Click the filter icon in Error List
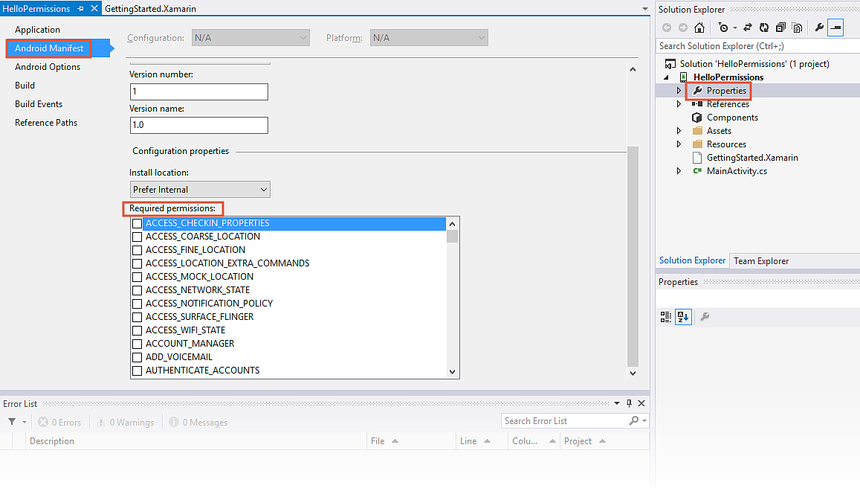Image resolution: width=860 pixels, height=497 pixels. (x=11, y=422)
